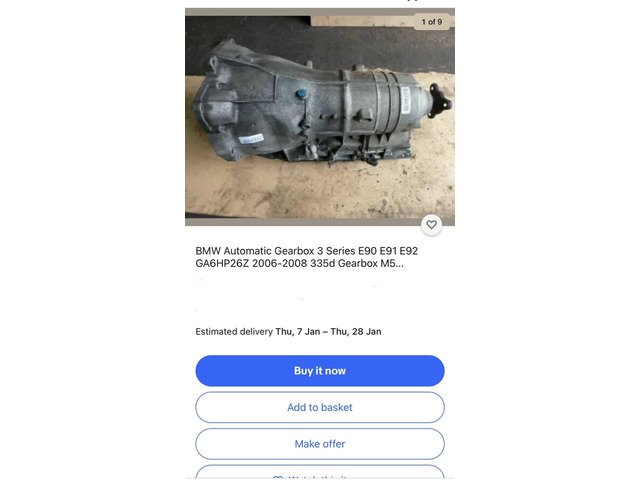Open the gearbox product photo
The image size is (640, 480).
pyautogui.click(x=320, y=117)
